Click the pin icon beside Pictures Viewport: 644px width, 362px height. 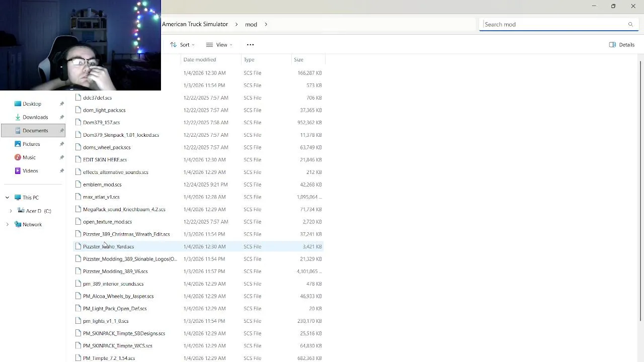coord(62,144)
